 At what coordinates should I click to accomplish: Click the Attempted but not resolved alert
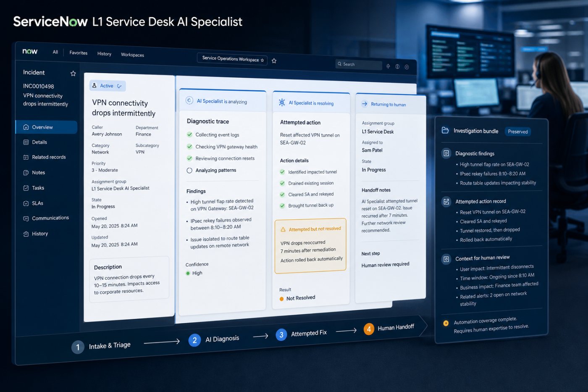tap(310, 246)
